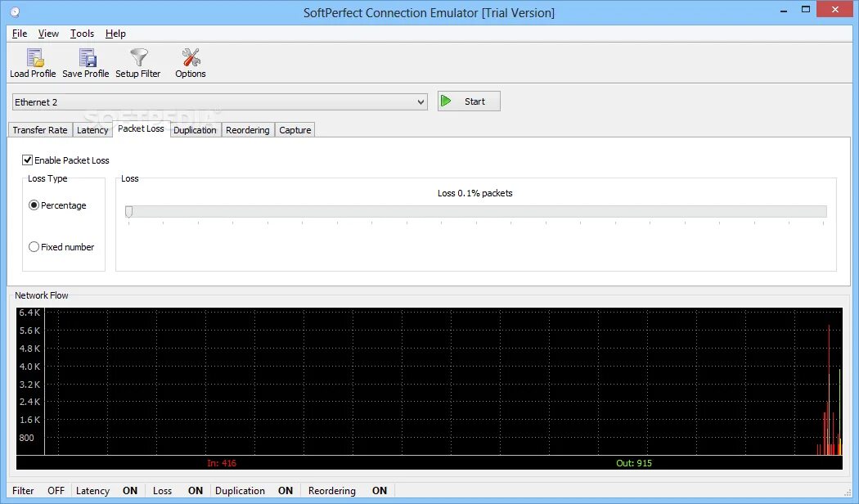Viewport: 859px width, 504px height.
Task: Open the View menu
Action: [x=48, y=34]
